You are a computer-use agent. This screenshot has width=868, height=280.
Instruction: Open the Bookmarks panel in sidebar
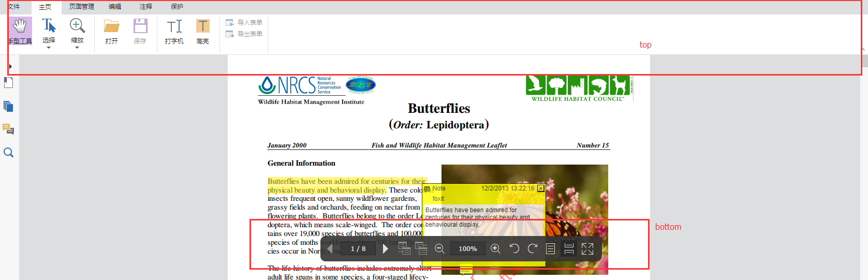(8, 83)
